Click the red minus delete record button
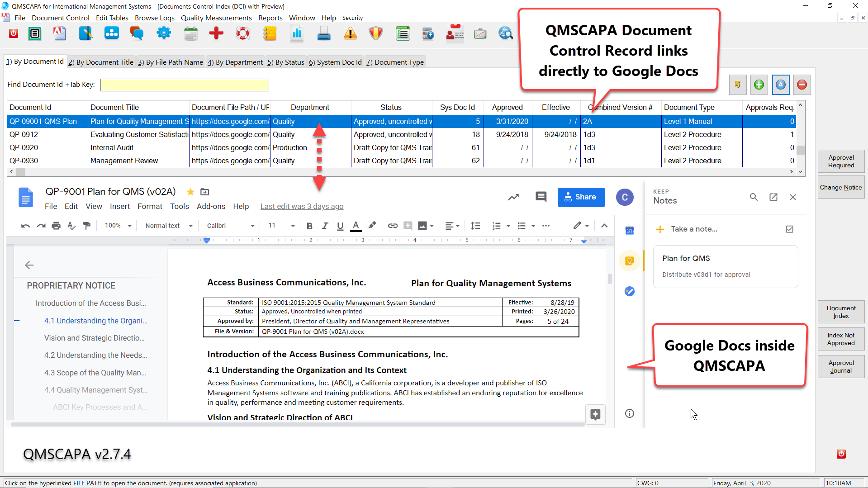This screenshot has height=488, width=868. pyautogui.click(x=802, y=85)
